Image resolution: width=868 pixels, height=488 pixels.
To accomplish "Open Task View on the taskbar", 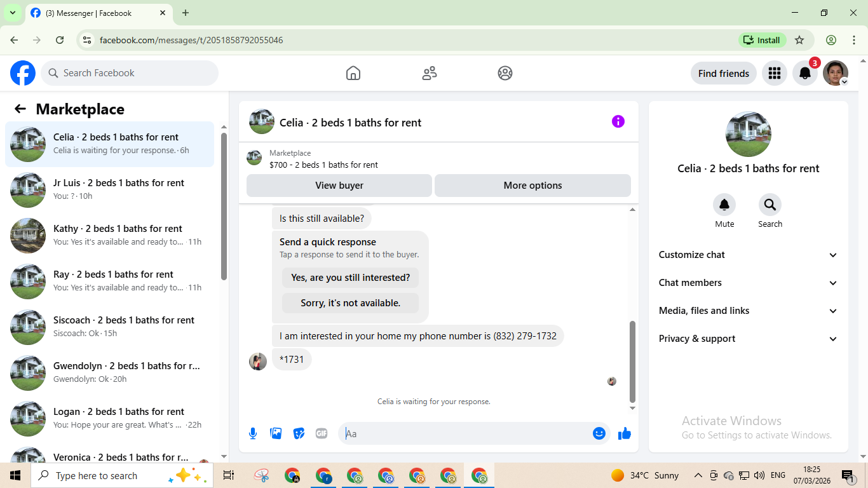I will pyautogui.click(x=229, y=475).
